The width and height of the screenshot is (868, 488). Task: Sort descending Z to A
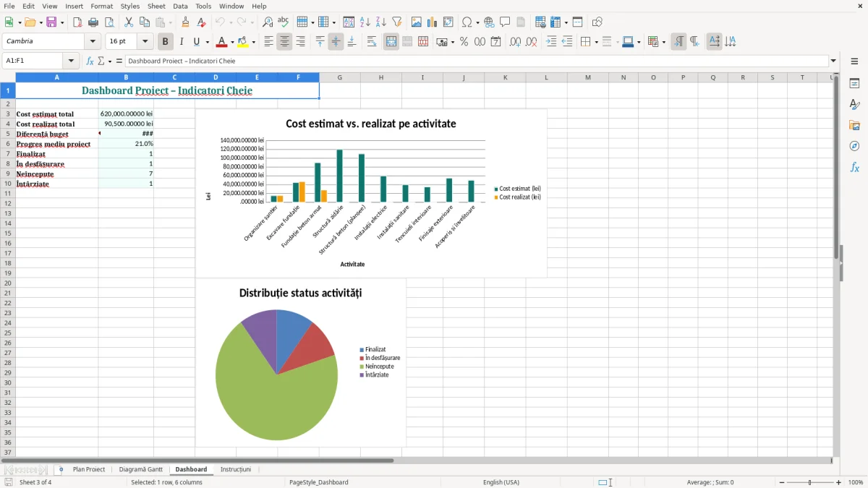point(381,22)
